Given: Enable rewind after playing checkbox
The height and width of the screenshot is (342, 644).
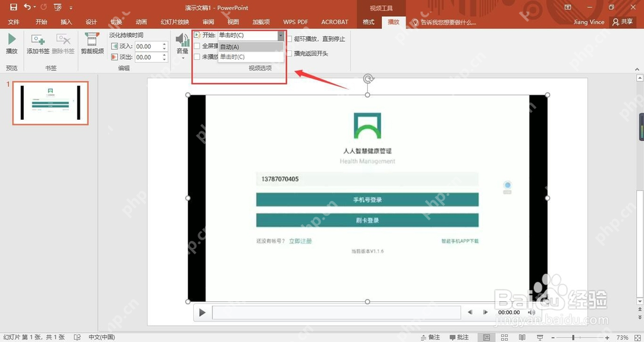Looking at the screenshot, I should (290, 53).
